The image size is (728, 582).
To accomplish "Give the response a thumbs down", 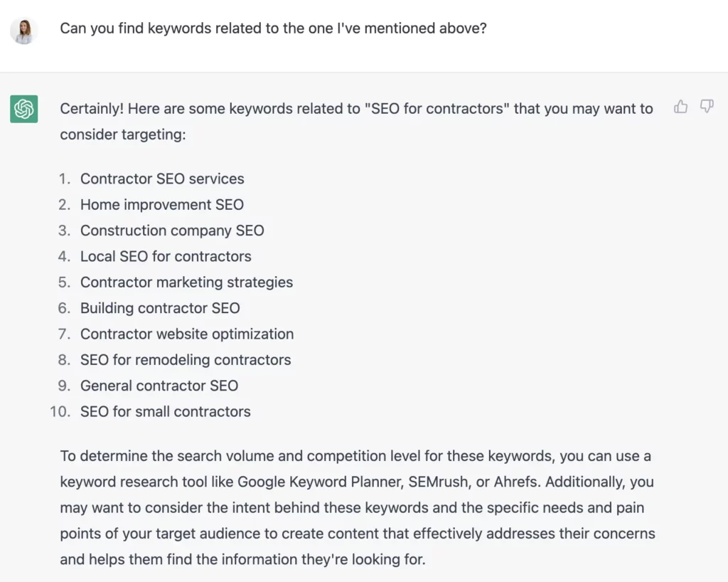I will pyautogui.click(x=707, y=106).
